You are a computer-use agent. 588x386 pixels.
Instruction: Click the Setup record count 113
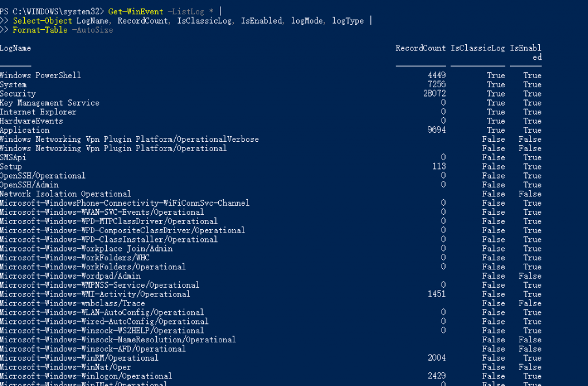(x=439, y=167)
